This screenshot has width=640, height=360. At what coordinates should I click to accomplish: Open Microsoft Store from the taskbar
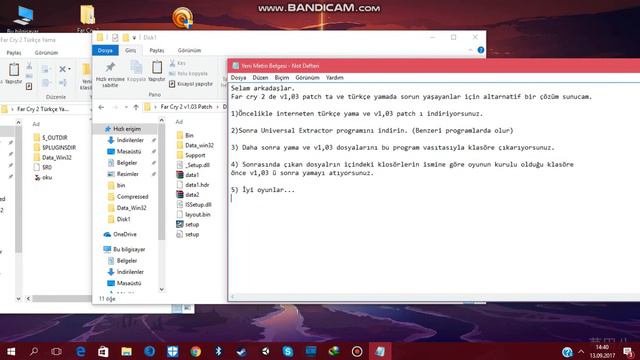[103, 351]
